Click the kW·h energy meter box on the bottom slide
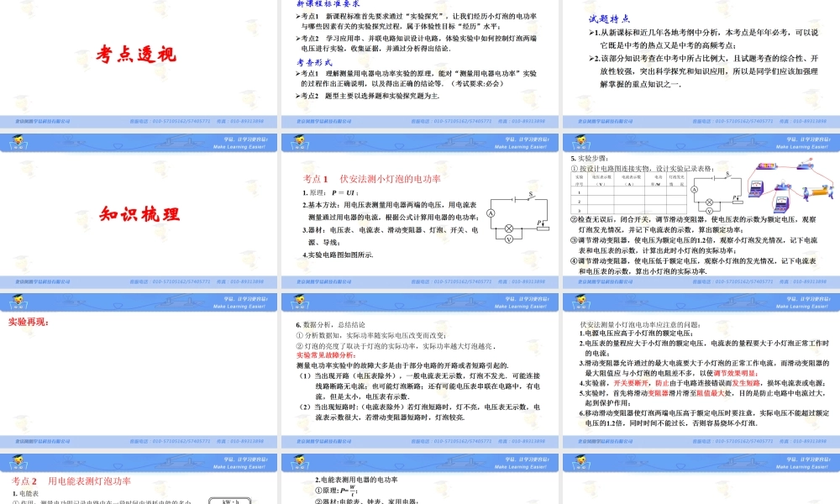The width and height of the screenshot is (840, 504). [x=231, y=501]
